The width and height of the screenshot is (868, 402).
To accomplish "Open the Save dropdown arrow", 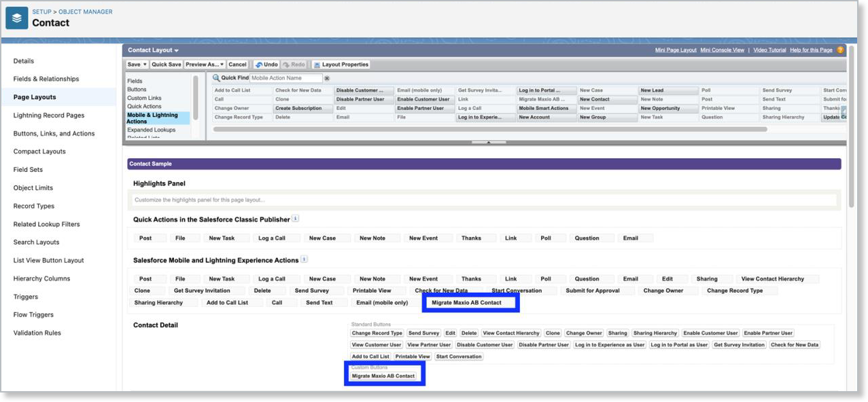I will [x=144, y=65].
